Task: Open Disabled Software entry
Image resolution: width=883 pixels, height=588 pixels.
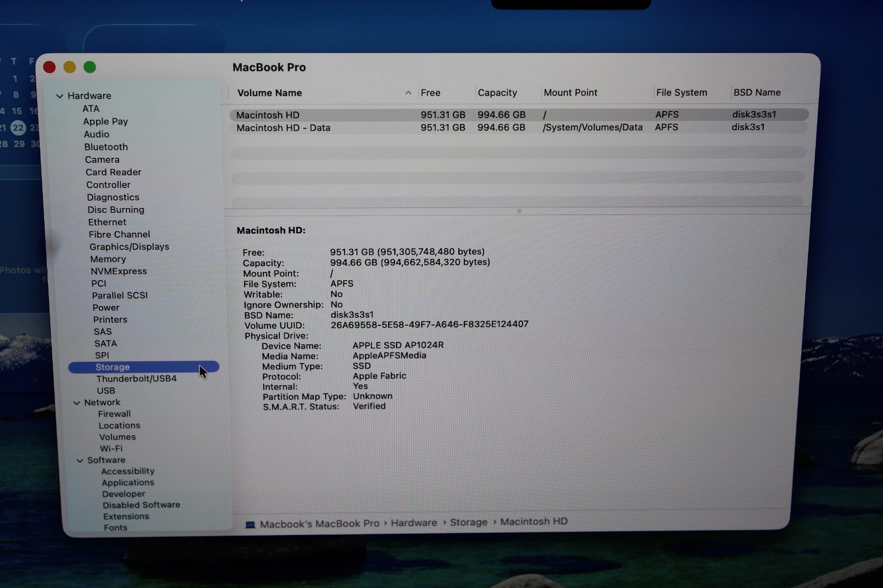Action: coord(141,505)
